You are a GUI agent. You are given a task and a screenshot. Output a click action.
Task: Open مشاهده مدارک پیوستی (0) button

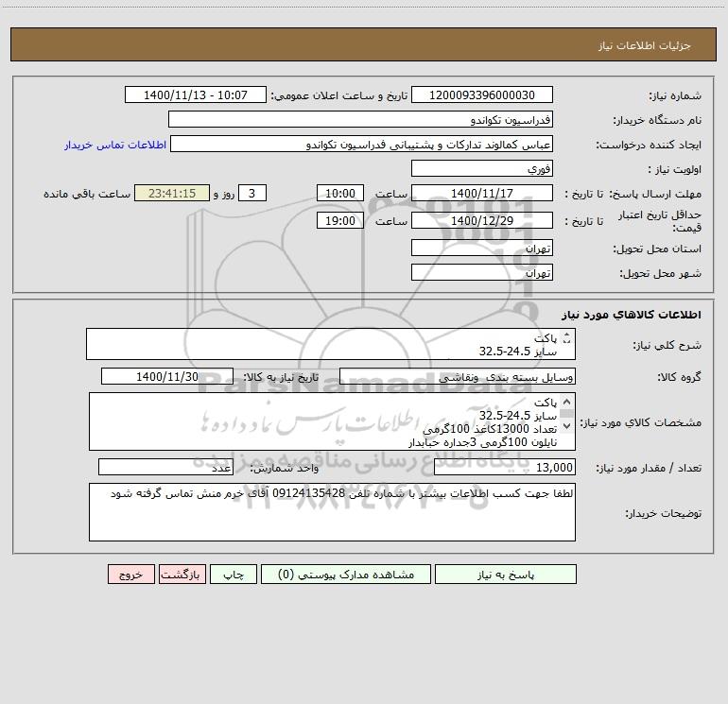(x=346, y=575)
